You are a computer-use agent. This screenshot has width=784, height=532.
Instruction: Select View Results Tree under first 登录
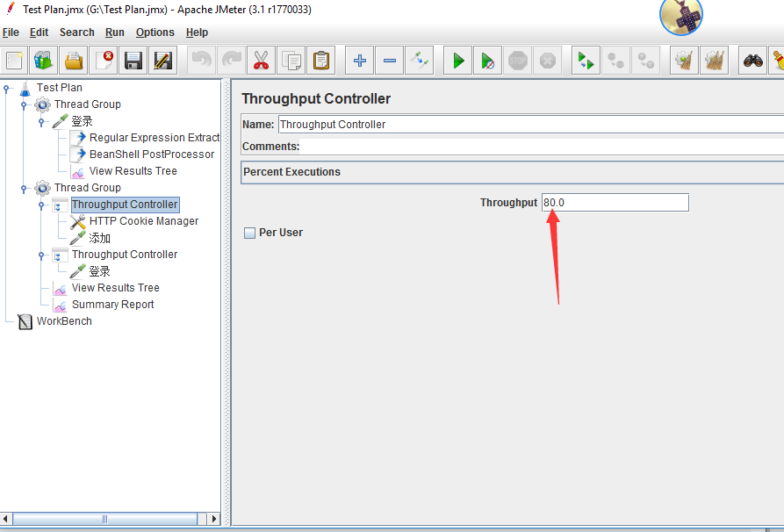(133, 171)
